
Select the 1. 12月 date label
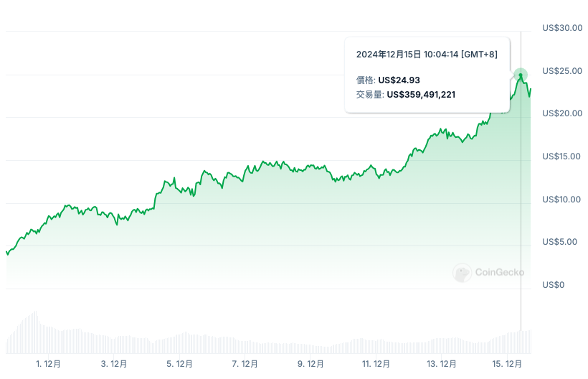49,364
